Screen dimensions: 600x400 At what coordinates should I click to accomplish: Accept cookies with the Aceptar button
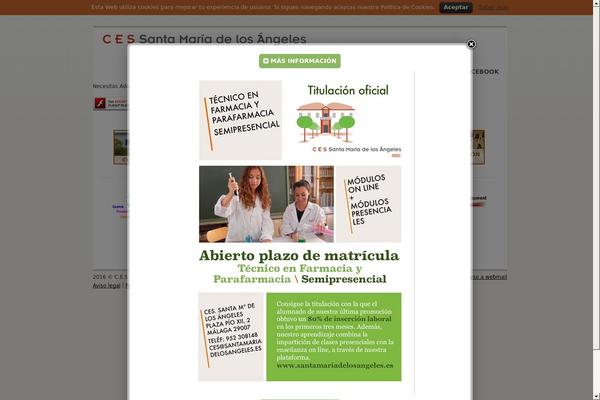tap(456, 7)
